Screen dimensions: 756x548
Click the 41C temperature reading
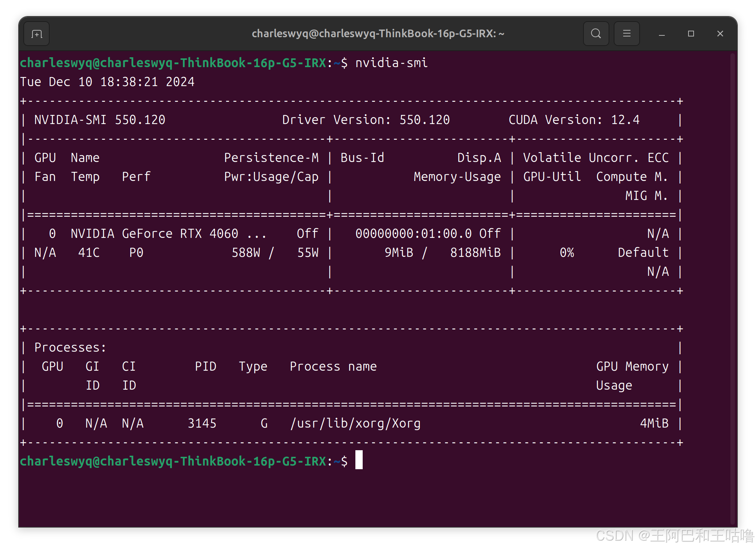tap(89, 252)
